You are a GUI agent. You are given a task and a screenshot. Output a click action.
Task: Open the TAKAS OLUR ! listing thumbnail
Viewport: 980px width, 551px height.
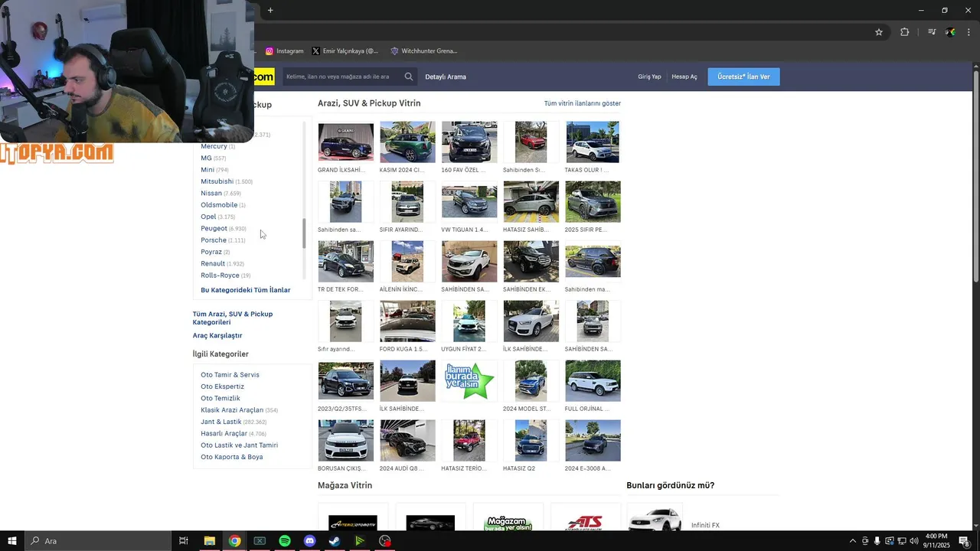coord(593,142)
